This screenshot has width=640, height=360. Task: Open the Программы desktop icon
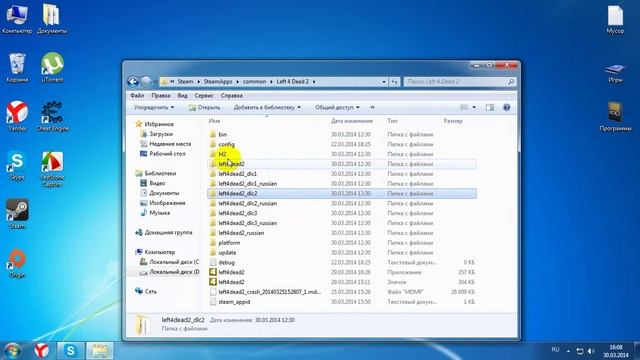[615, 116]
